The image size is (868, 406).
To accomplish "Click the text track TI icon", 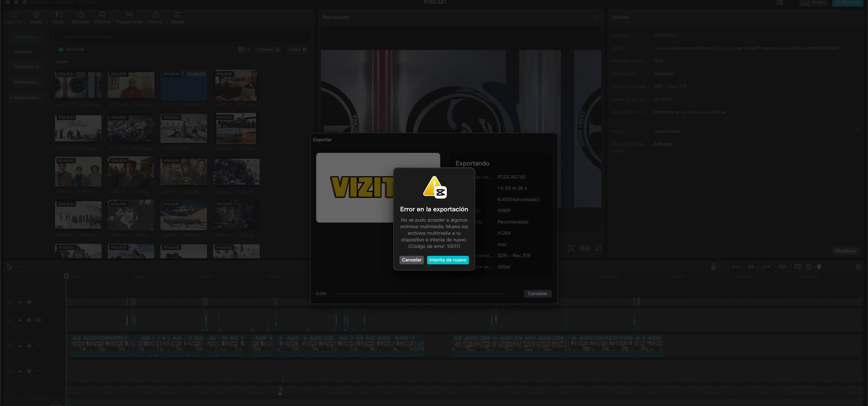I will pyautogui.click(x=10, y=302).
